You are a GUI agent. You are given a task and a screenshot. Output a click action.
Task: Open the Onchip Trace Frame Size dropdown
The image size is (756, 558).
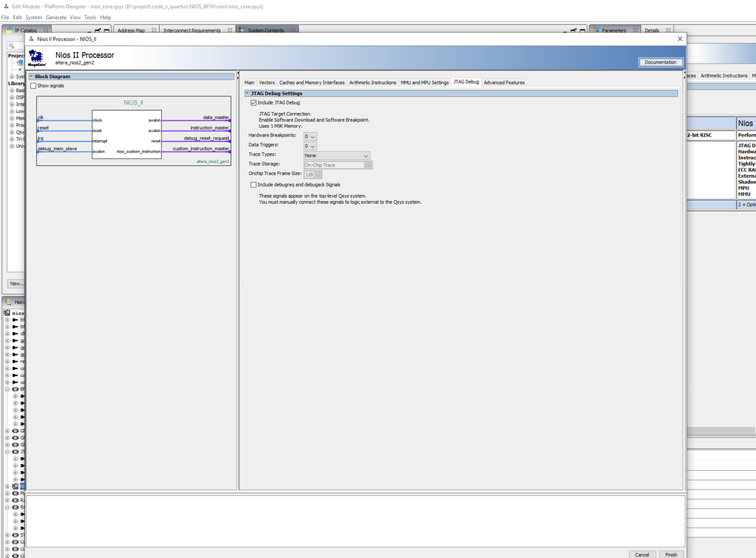click(313, 174)
